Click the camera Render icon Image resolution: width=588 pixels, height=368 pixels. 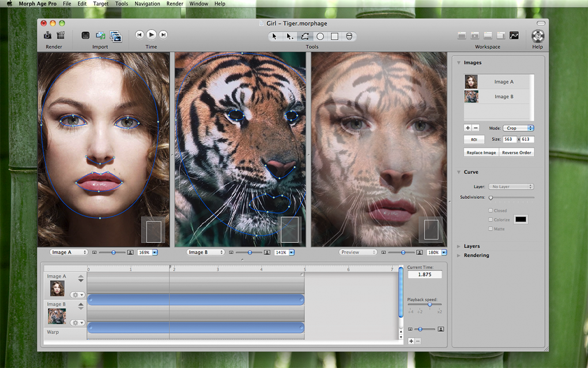48,35
